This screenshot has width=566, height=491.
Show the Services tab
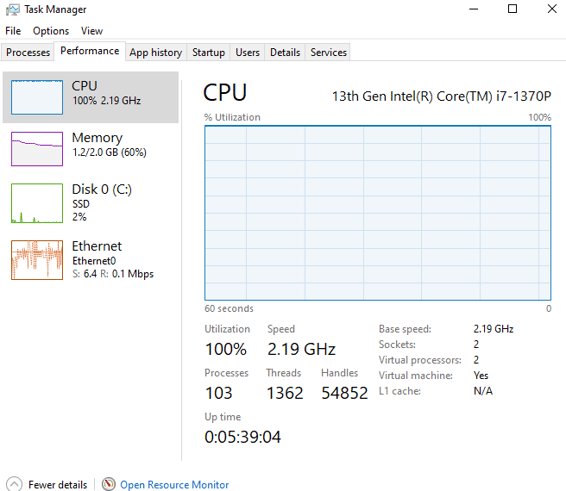[328, 52]
